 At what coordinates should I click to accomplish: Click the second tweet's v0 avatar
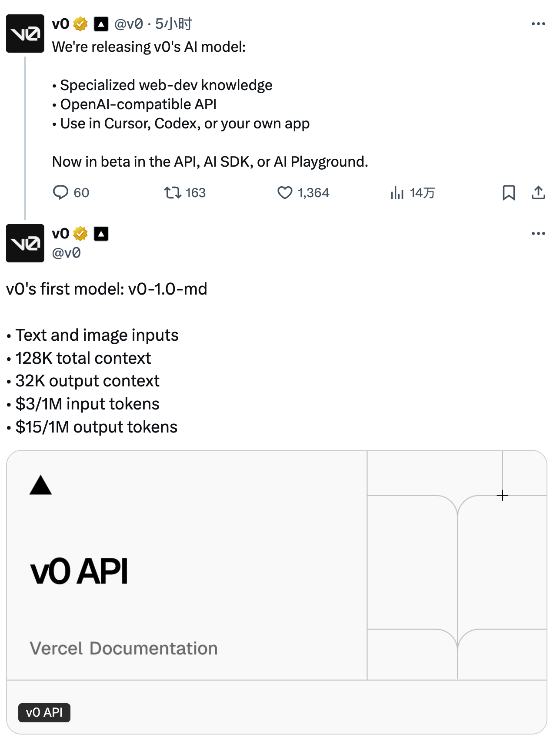coord(24,243)
